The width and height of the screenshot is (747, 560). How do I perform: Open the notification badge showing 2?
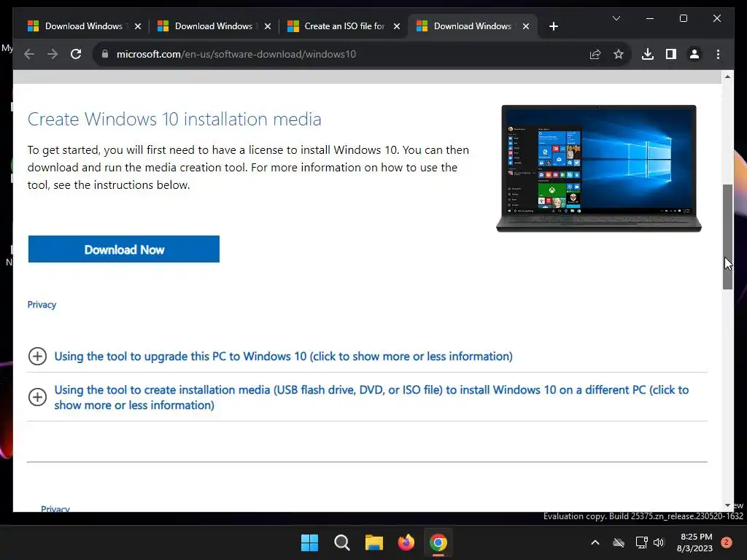click(x=727, y=542)
